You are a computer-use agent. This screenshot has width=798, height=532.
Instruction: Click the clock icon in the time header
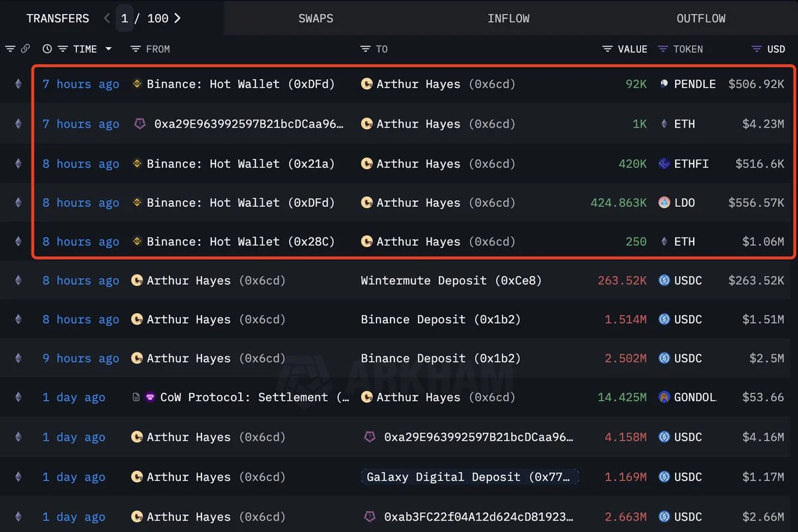47,49
